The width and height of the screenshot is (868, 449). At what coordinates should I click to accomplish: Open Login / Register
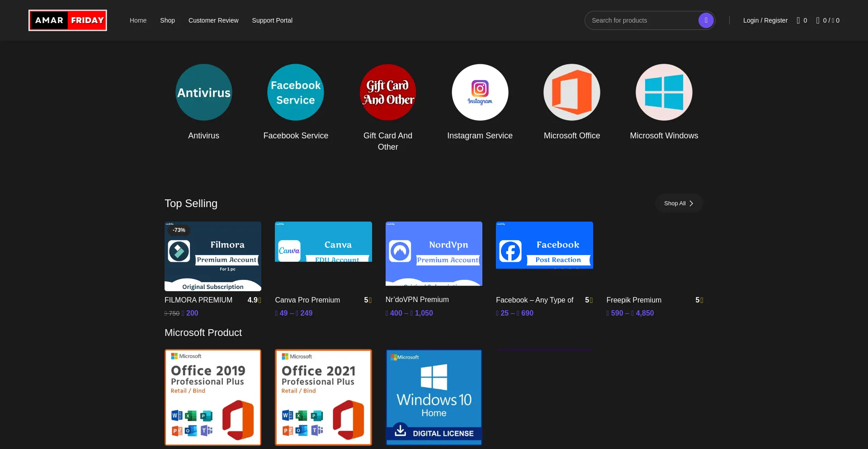pyautogui.click(x=765, y=20)
